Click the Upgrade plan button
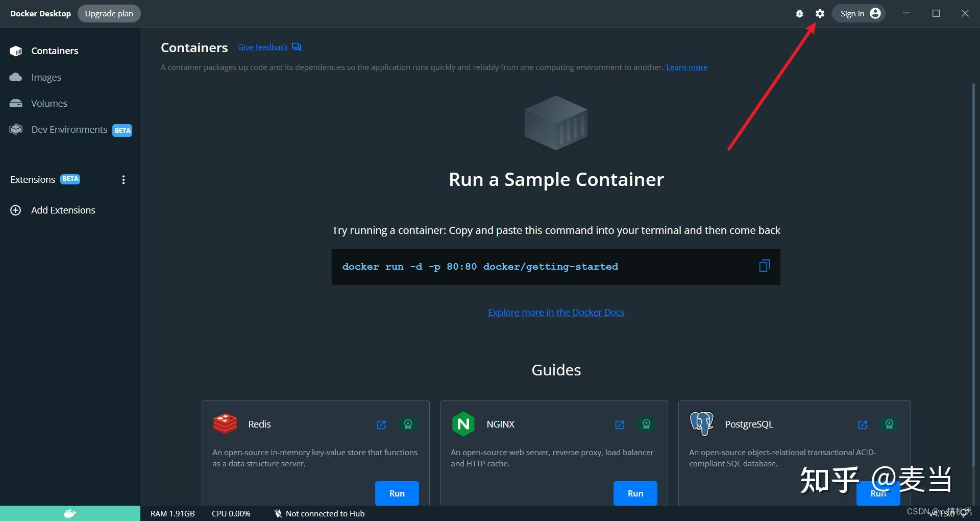980x521 pixels. [x=109, y=13]
